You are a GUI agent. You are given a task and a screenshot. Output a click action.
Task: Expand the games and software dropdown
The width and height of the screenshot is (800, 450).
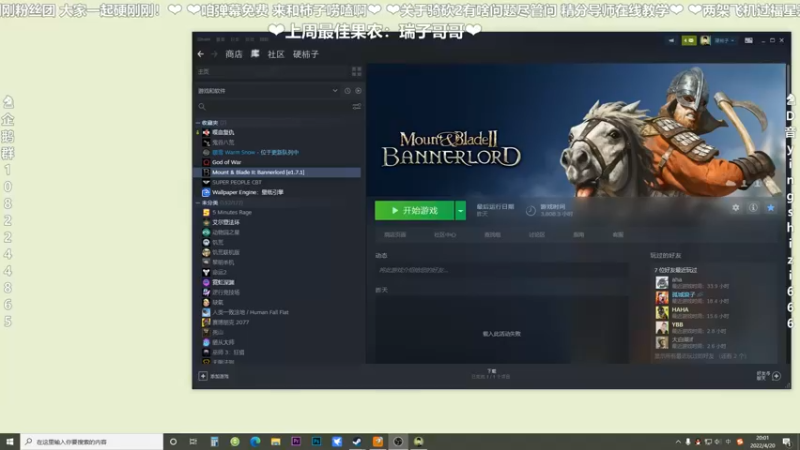pyautogui.click(x=335, y=91)
